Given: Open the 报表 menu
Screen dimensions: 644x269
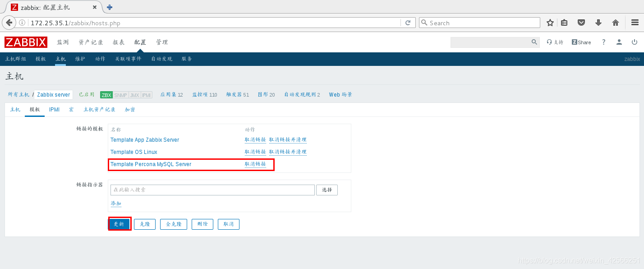Looking at the screenshot, I should pyautogui.click(x=119, y=42).
